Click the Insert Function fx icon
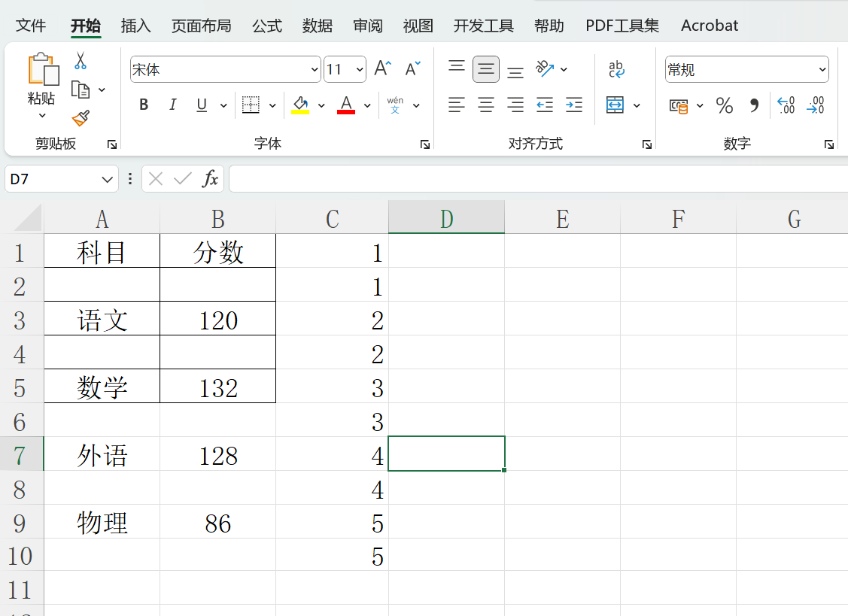 210,178
